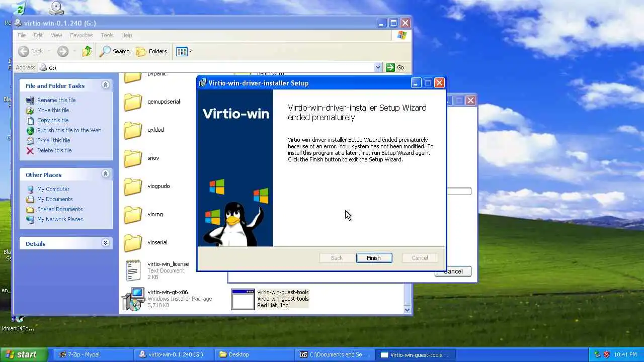Click Move this file link
644x362 pixels.
point(53,110)
